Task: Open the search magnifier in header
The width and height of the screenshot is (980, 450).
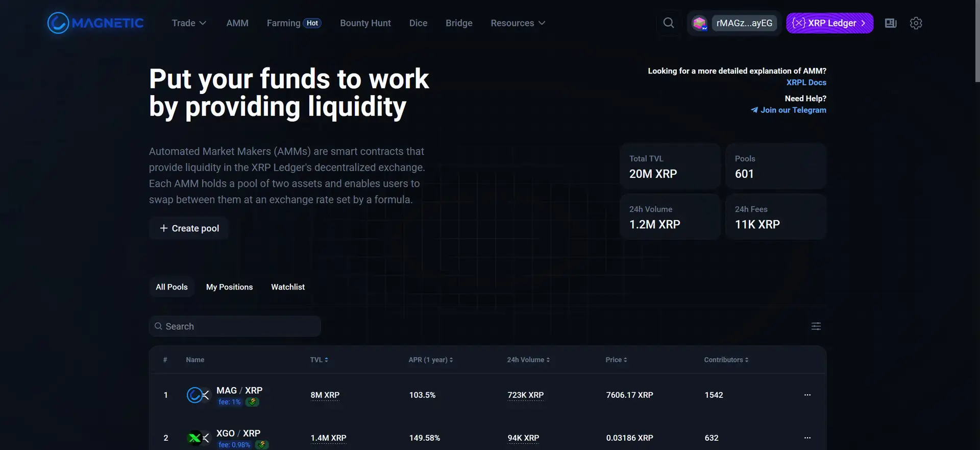Action: [668, 23]
